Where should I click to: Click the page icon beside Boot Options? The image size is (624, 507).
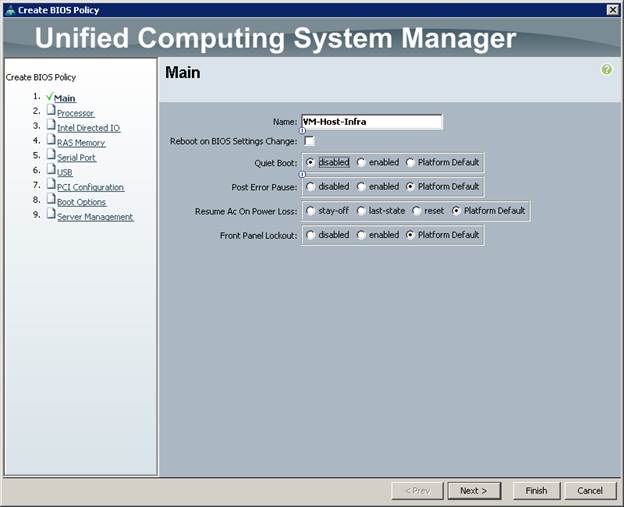pos(51,199)
